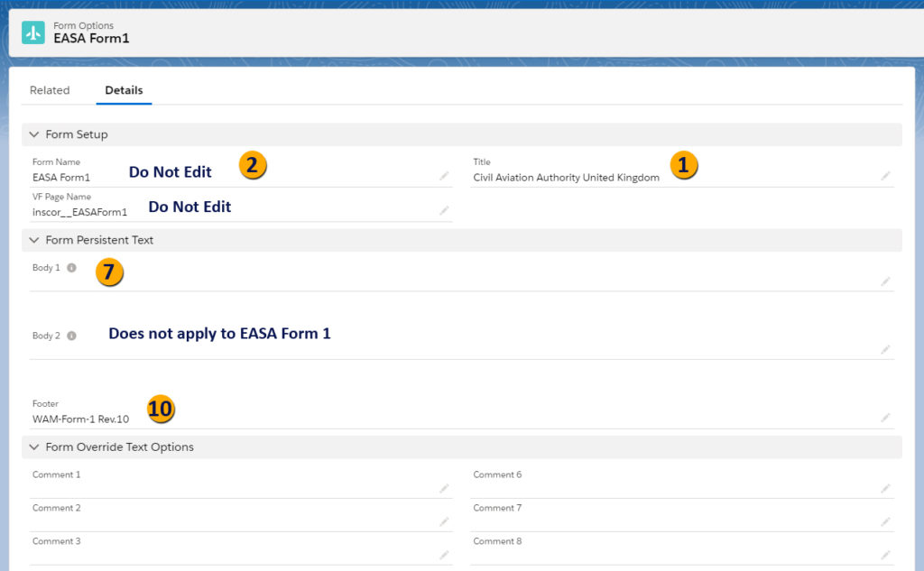The width and height of the screenshot is (924, 571).
Task: Click the edit pencil for Body 2
Action: click(885, 347)
